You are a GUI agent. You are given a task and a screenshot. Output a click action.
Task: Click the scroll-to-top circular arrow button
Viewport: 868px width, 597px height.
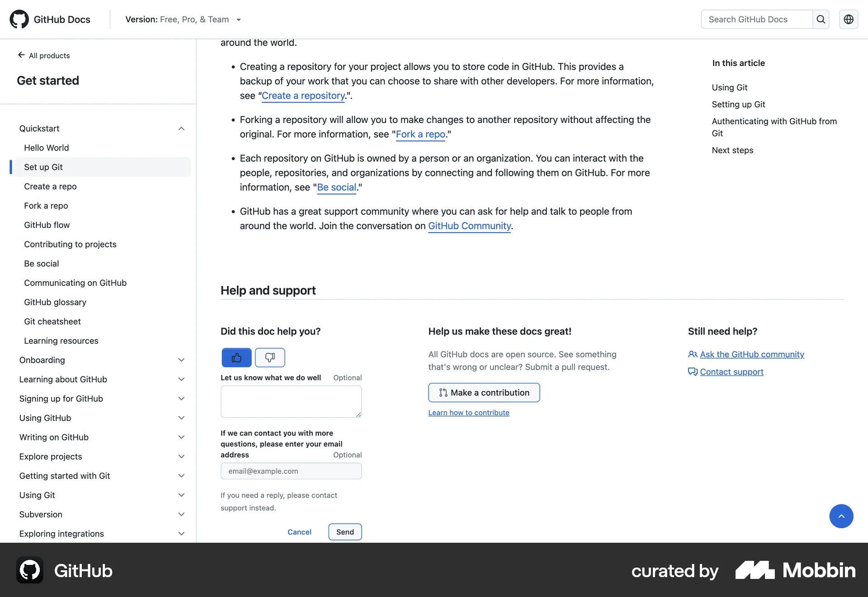(841, 516)
